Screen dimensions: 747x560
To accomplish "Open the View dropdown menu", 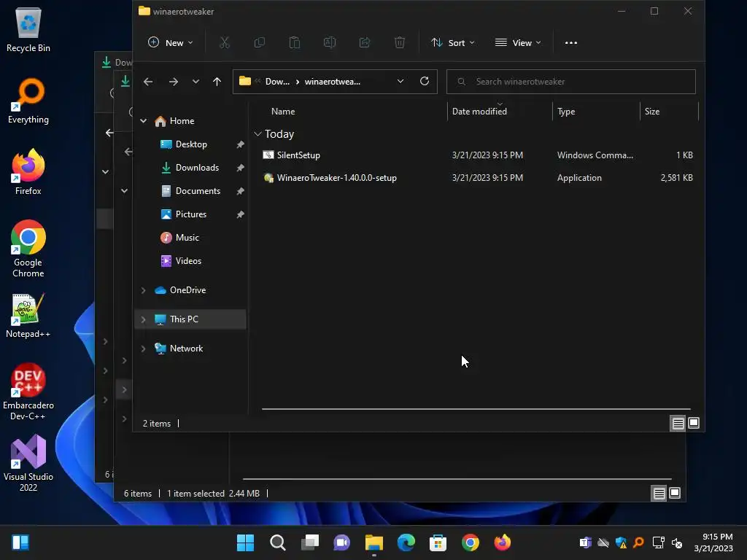I will pyautogui.click(x=518, y=43).
